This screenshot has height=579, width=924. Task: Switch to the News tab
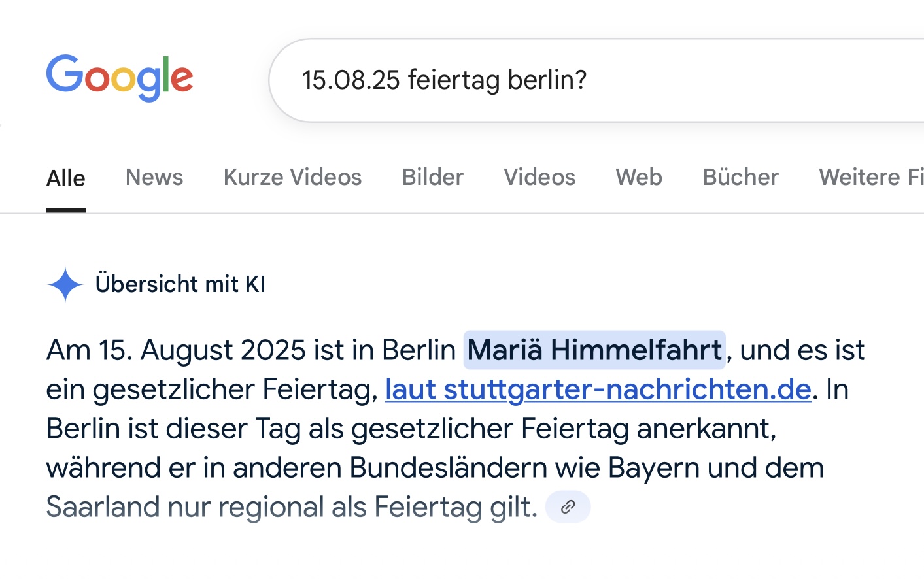(x=154, y=177)
